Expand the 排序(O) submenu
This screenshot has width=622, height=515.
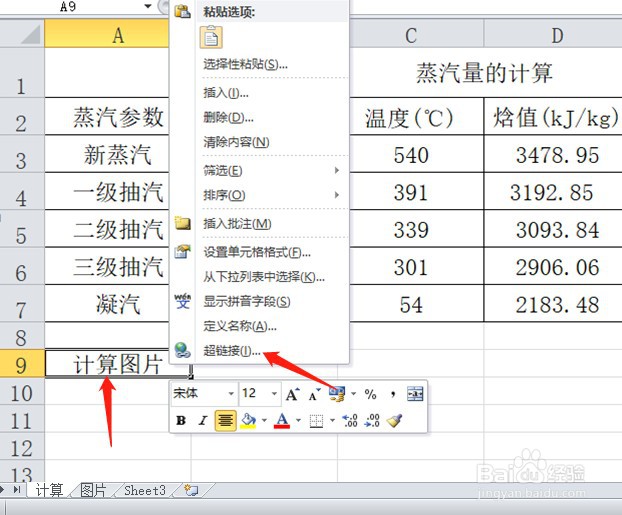(x=336, y=195)
